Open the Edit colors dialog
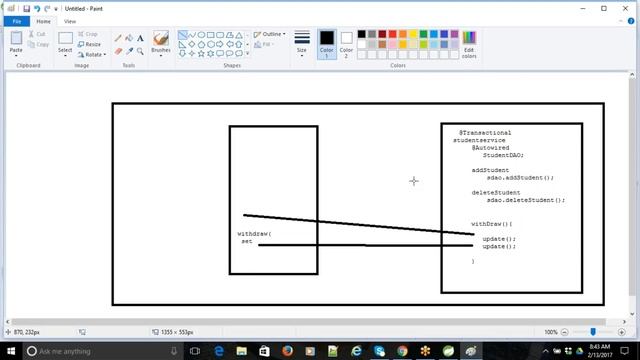 (x=469, y=45)
